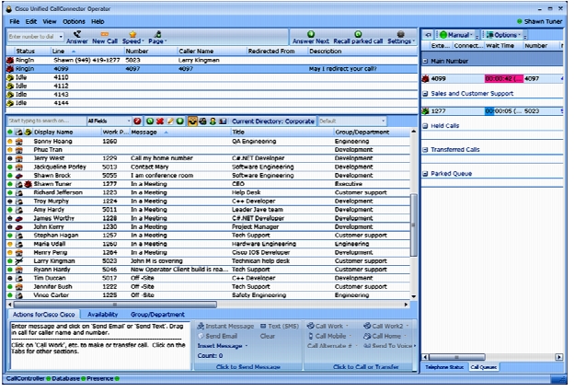Image resolution: width=575 pixels, height=392 pixels.
Task: Click ringing icon next to Shawn Tuner row
Action: pos(28,184)
